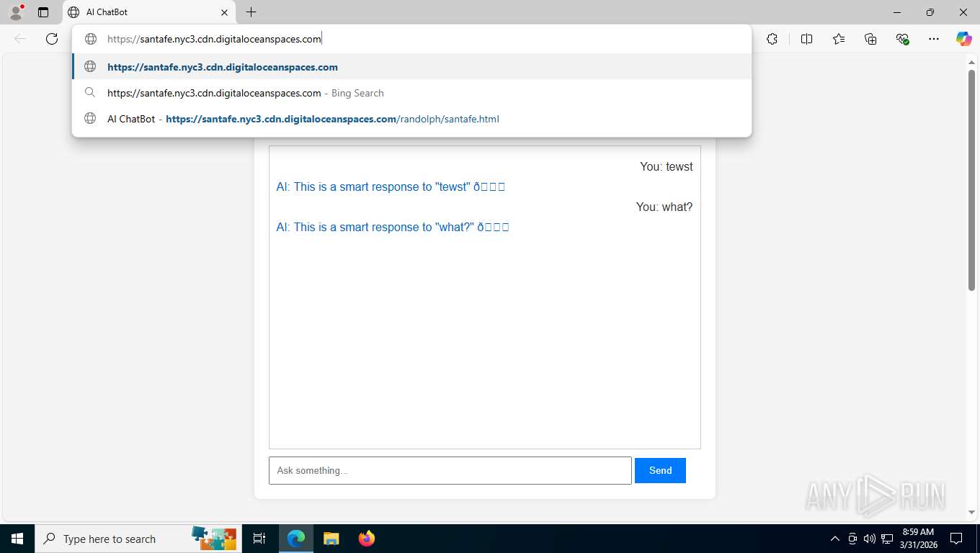The width and height of the screenshot is (980, 553).
Task: Open a new tab with plus button
Action: click(x=251, y=12)
